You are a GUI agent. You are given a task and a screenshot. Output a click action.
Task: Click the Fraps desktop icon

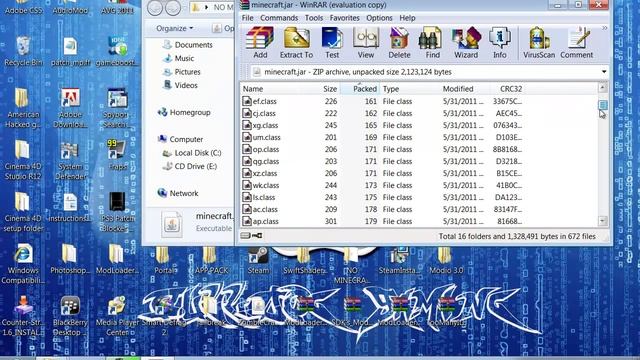pos(118,155)
